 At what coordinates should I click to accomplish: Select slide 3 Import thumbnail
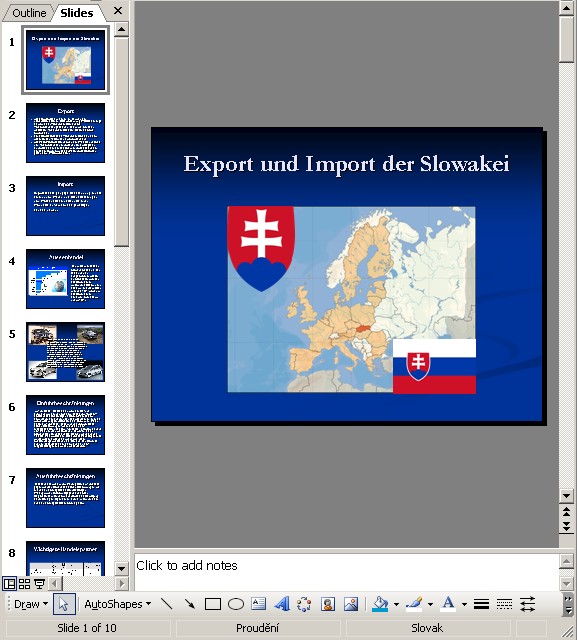(x=65, y=206)
